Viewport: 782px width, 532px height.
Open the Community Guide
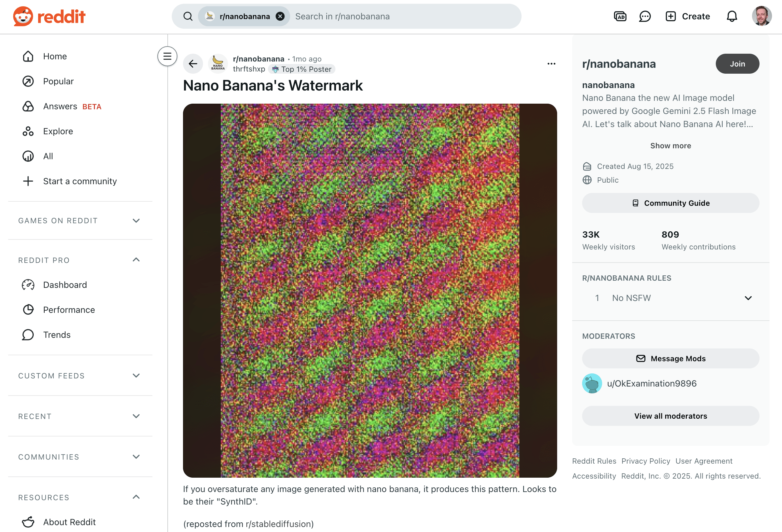[x=670, y=203]
